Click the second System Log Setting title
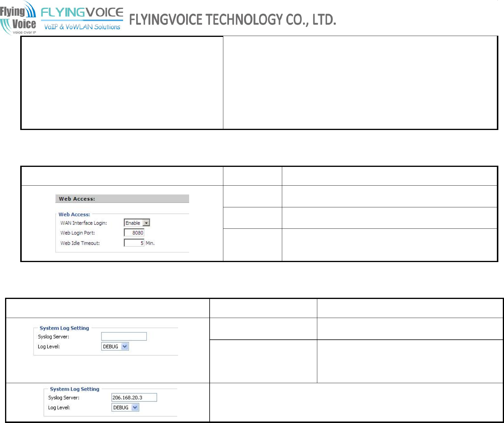 coord(75,389)
